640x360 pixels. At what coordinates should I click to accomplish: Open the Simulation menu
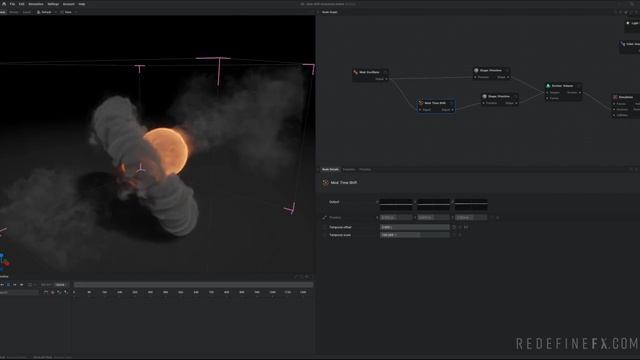(36, 4)
